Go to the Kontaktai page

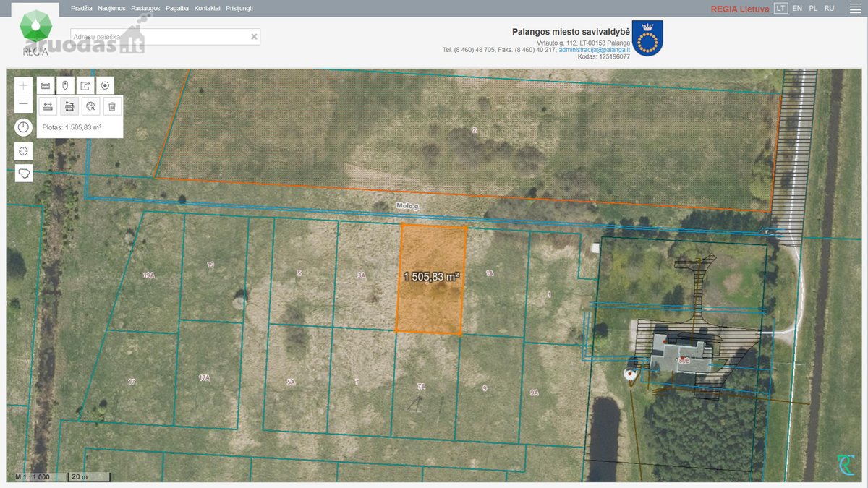pos(207,8)
